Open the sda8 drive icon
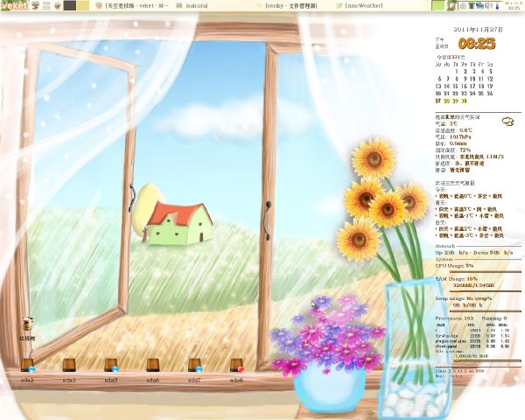 237,366
